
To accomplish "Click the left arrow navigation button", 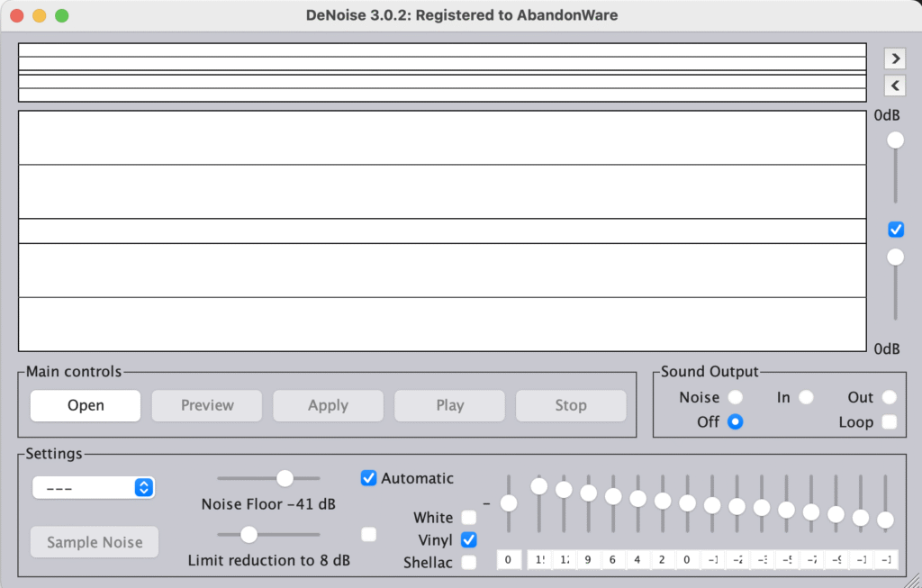I will click(895, 86).
